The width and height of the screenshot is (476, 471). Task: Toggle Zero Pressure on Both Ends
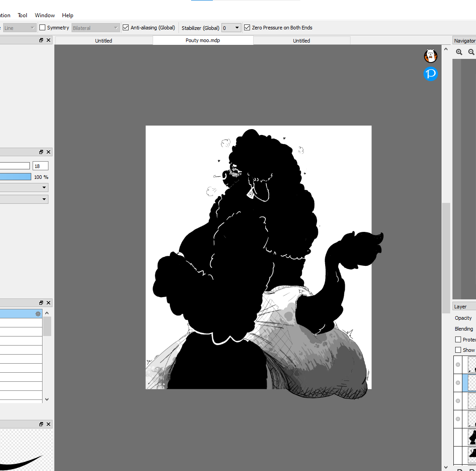tap(247, 28)
